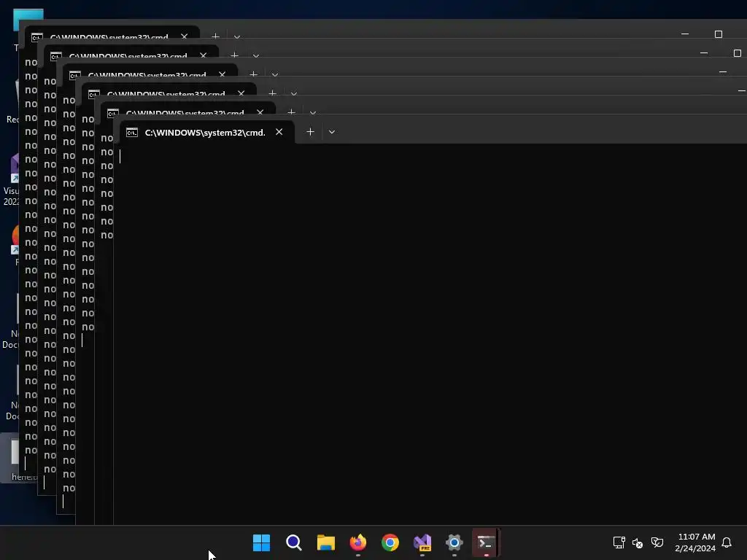Click the cmd icon on the frontmost terminal tab

pos(132,133)
